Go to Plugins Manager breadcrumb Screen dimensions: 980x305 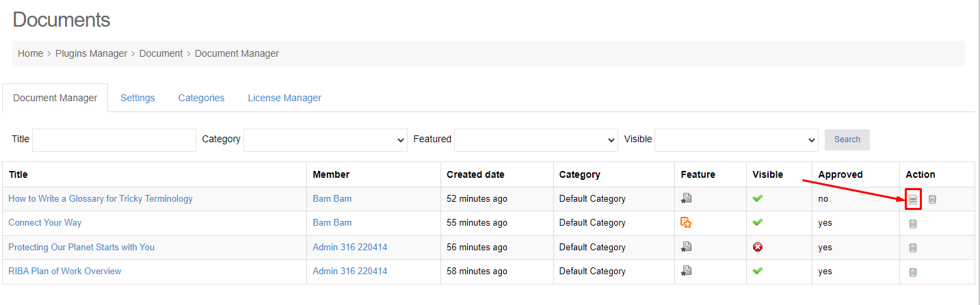pyautogui.click(x=92, y=53)
